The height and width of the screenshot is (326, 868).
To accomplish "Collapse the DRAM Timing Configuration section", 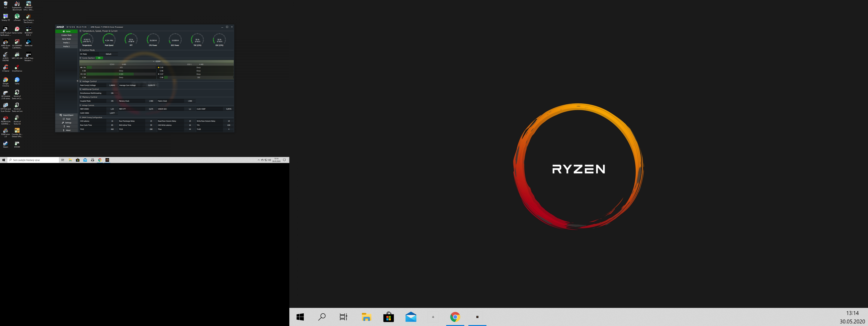I will 80,117.
